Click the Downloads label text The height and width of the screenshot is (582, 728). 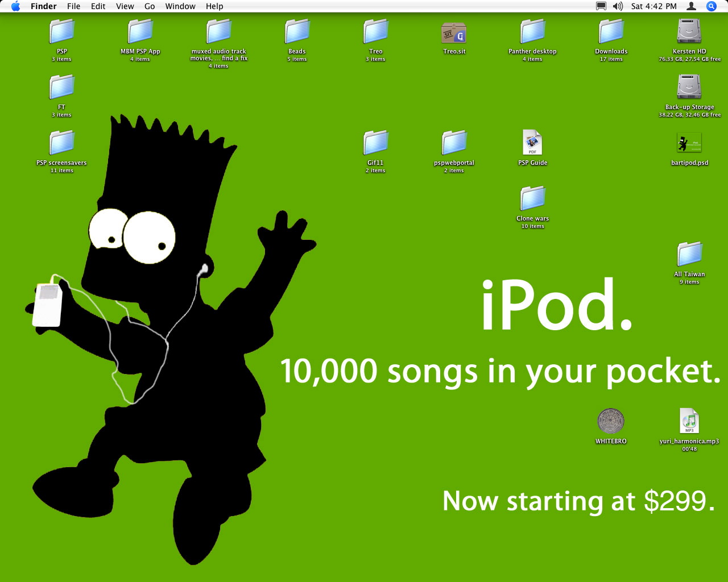(x=611, y=51)
